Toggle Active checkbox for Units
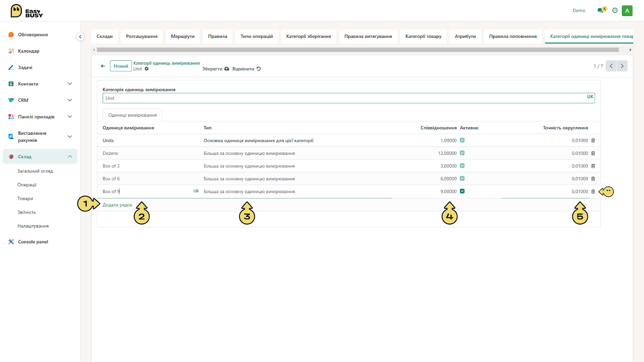 tap(462, 140)
